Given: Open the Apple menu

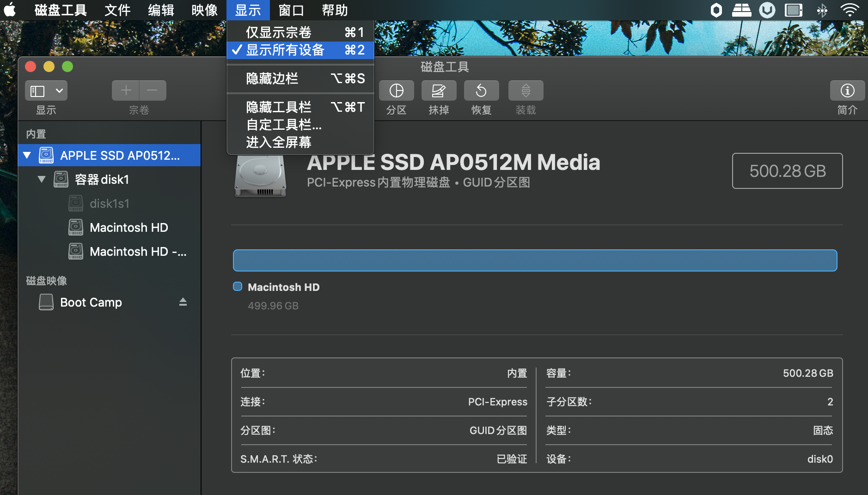Looking at the screenshot, I should pos(10,10).
